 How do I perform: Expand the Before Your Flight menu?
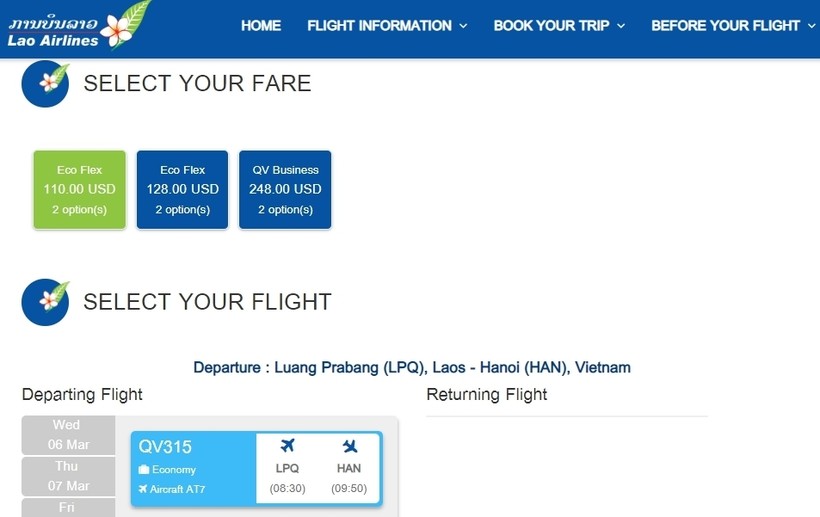(733, 26)
